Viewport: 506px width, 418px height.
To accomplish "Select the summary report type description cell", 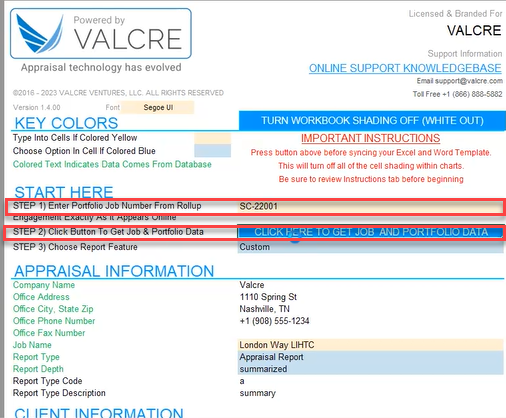I will pos(371,393).
